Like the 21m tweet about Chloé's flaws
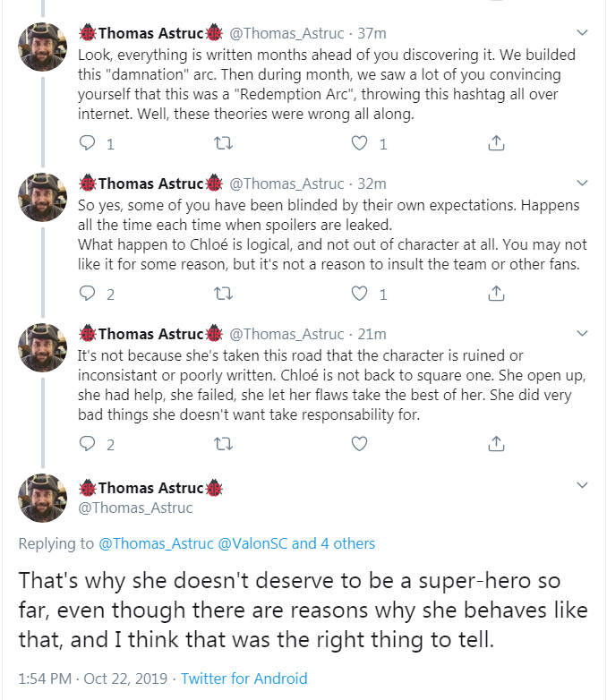This screenshot has width=607, height=700. (359, 443)
